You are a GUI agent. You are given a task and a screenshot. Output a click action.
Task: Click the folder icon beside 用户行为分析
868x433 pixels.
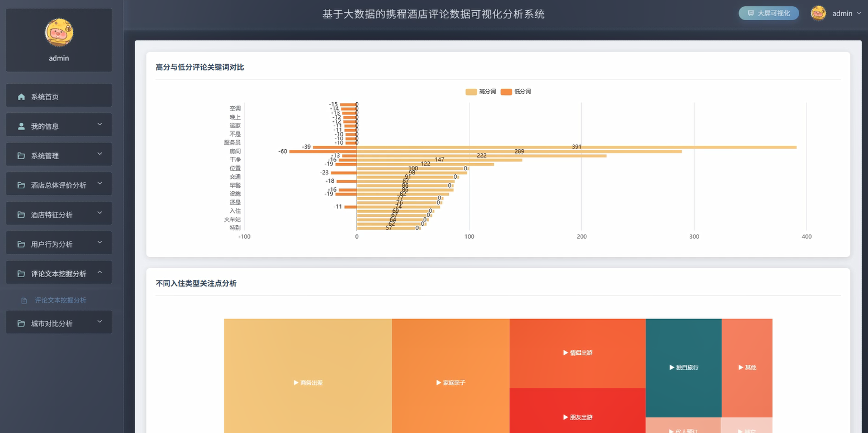pyautogui.click(x=21, y=245)
